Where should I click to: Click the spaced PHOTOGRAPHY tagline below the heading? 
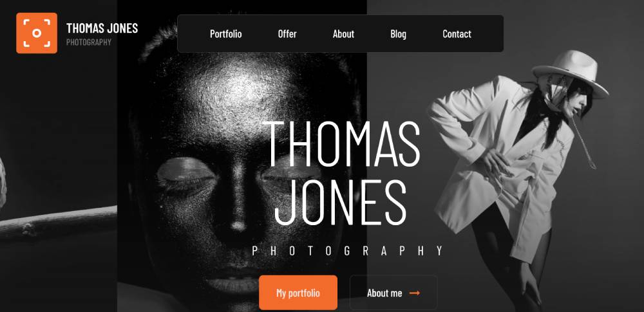pos(348,251)
